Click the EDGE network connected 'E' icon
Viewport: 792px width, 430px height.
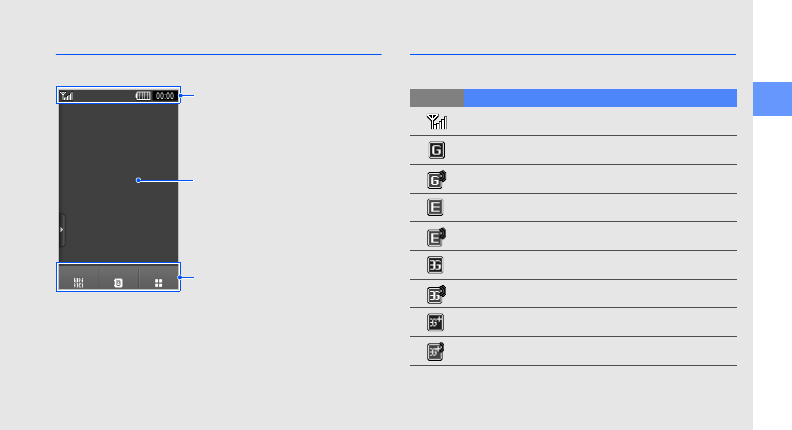(437, 208)
